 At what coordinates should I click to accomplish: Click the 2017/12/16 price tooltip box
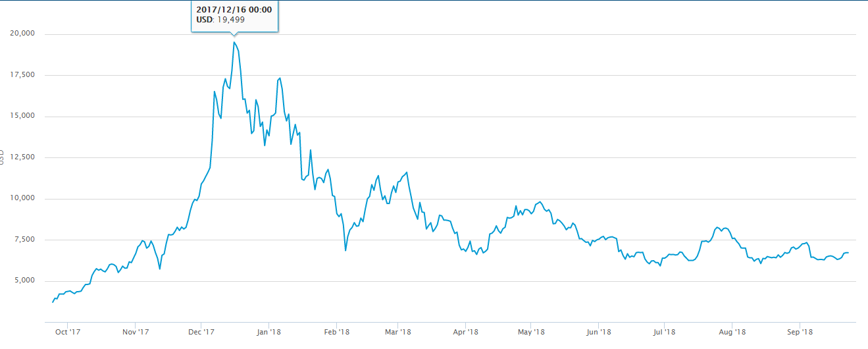(234, 15)
